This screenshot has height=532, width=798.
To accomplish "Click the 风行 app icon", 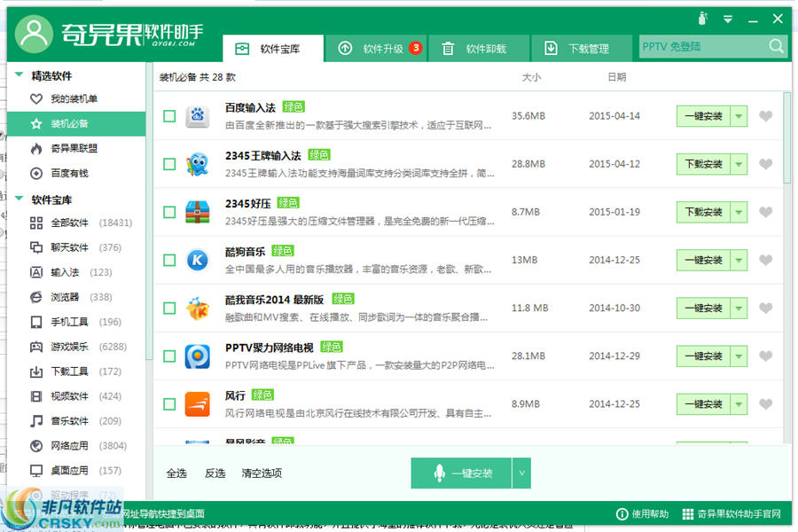I will click(x=198, y=404).
